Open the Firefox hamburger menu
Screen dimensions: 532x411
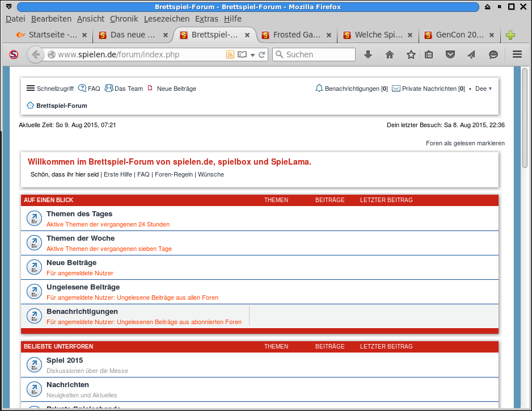(517, 54)
